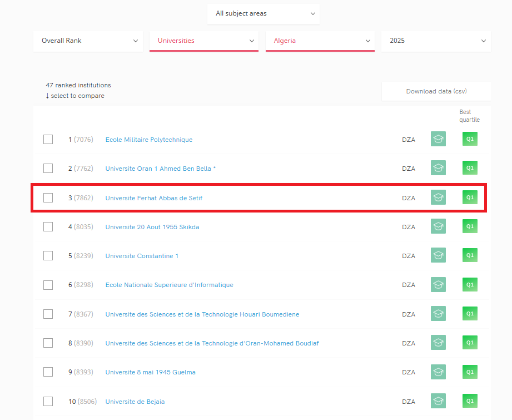Go to Universite de Bejaia page
The image size is (512, 420).
pyautogui.click(x=135, y=402)
